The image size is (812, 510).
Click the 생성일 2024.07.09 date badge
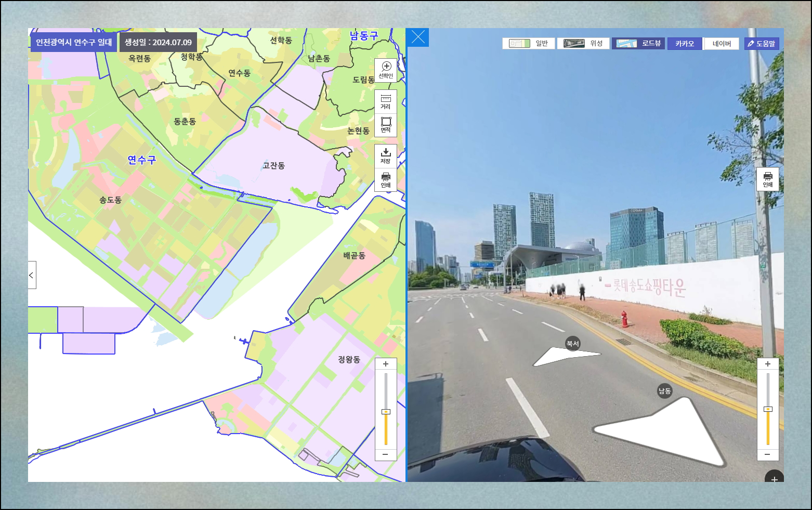pyautogui.click(x=158, y=42)
